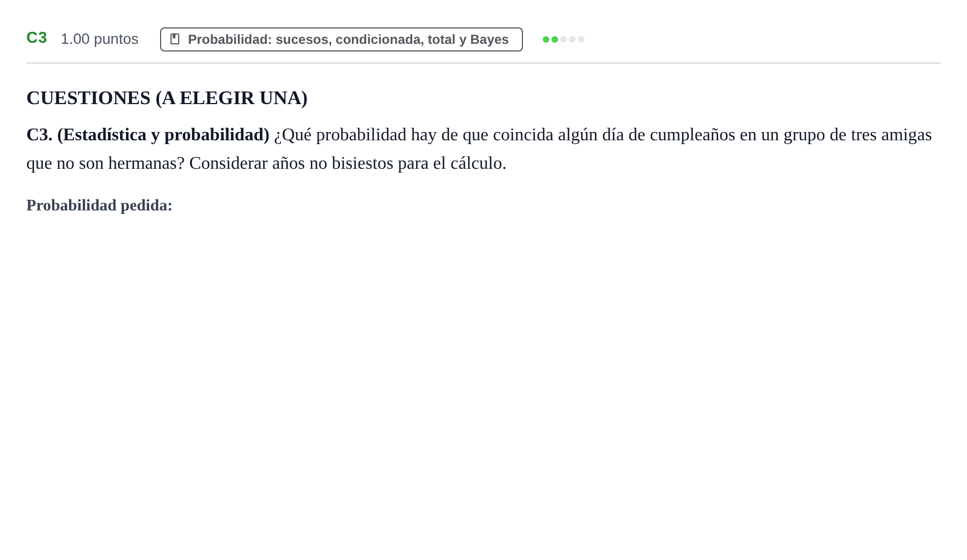Screen dimensions: 967x560
Task: Click the C3. (Estadística y probabilidad) bold text
Action: tap(148, 135)
